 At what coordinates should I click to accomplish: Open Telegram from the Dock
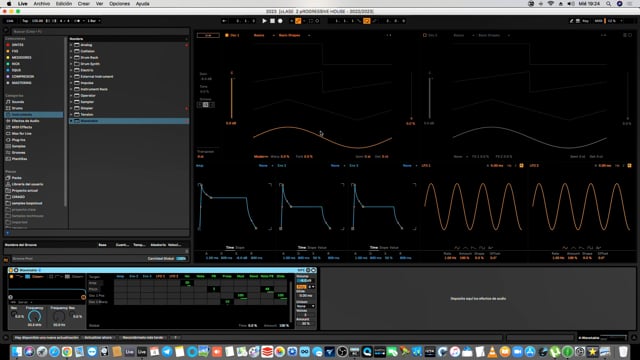coord(167,351)
